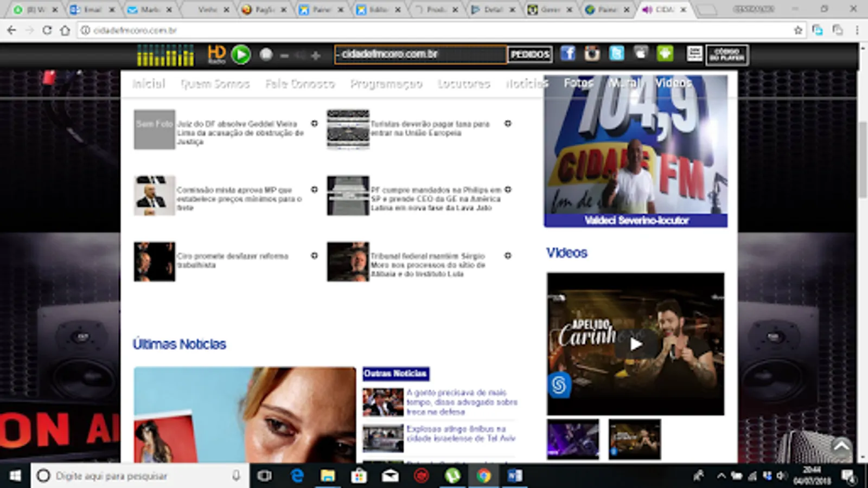Open the Windows Start menu
This screenshot has height=488, width=868.
[15, 476]
